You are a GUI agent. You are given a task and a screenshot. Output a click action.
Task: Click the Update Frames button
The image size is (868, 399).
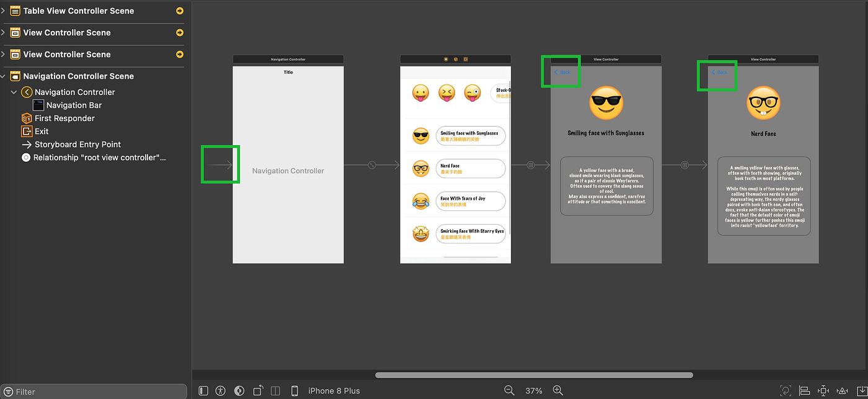pos(786,390)
